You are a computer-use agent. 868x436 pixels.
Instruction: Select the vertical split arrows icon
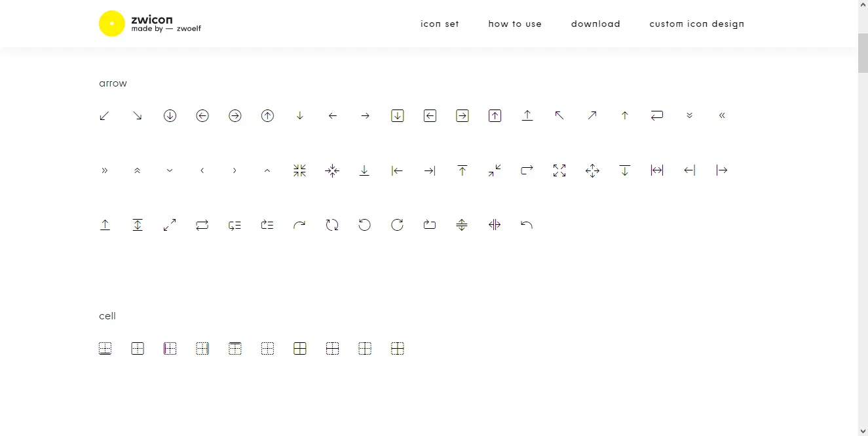point(462,225)
